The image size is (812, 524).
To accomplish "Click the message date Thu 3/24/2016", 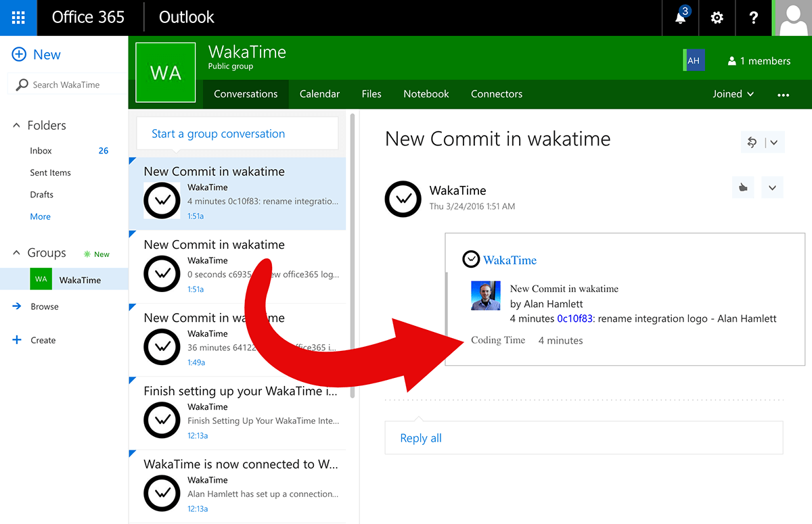I will tap(472, 206).
